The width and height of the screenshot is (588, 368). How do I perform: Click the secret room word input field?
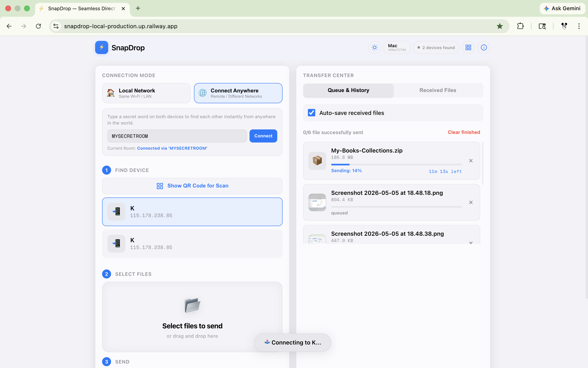point(177,136)
